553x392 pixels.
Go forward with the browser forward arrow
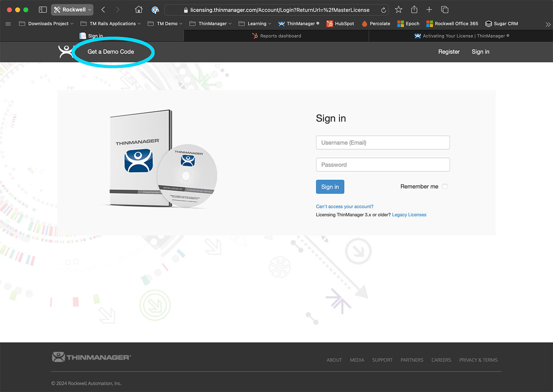(x=117, y=10)
